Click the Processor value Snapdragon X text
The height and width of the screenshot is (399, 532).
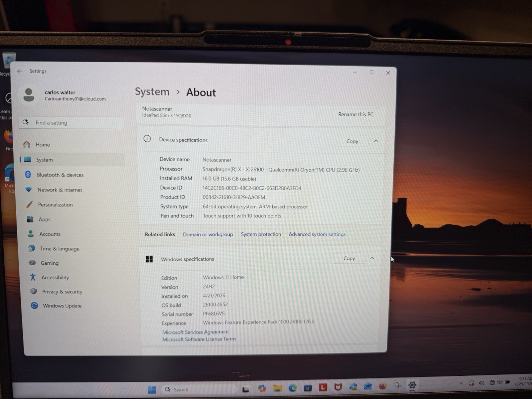pyautogui.click(x=281, y=170)
